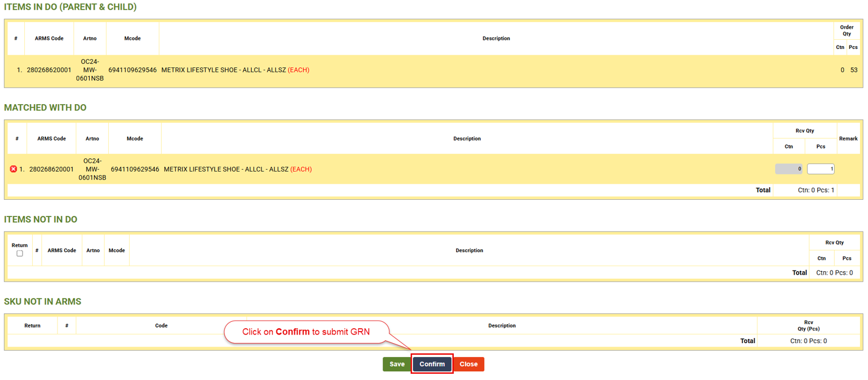Image resolution: width=868 pixels, height=380 pixels.
Task: Click the SKU Not In ARMS section heading
Action: (43, 302)
